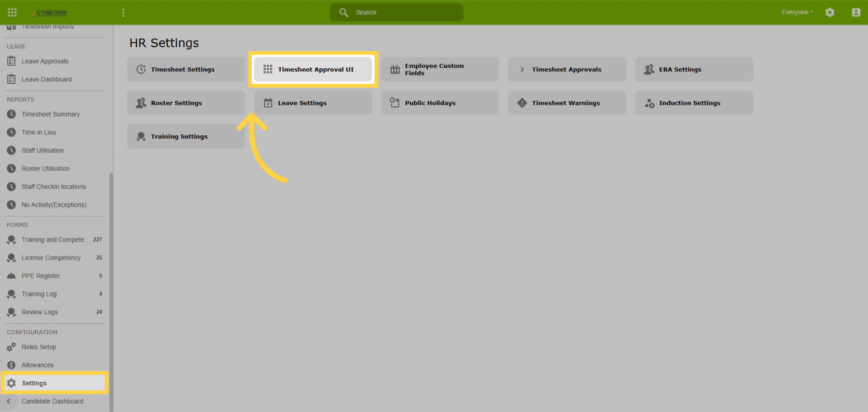Click the Review Logs 24 count
This screenshot has height=412, width=868.
pyautogui.click(x=99, y=312)
